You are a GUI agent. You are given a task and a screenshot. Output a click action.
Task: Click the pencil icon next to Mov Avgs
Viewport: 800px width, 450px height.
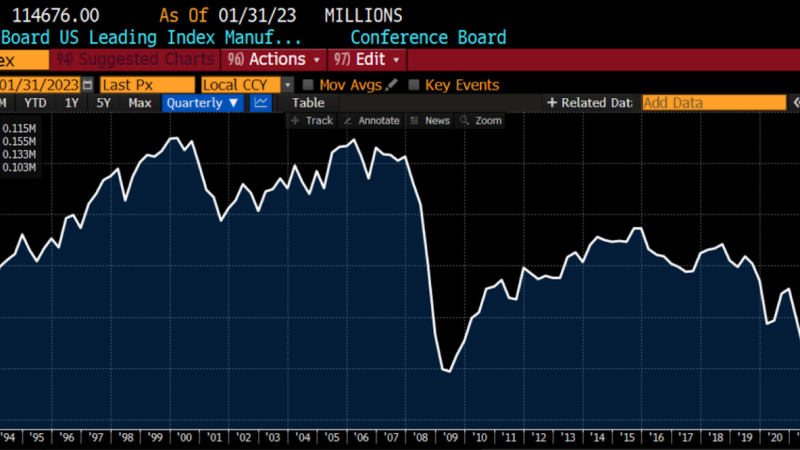(391, 85)
